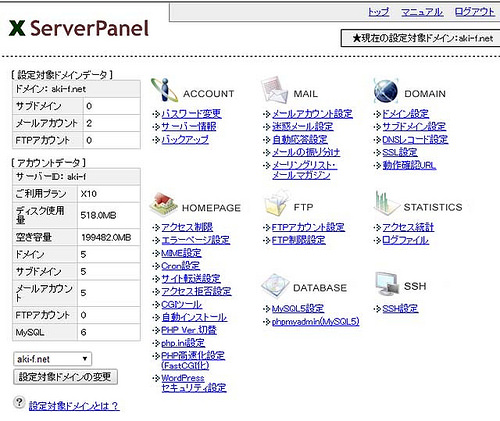
Task: Open MySQL5設定 link
Action: [x=298, y=309]
